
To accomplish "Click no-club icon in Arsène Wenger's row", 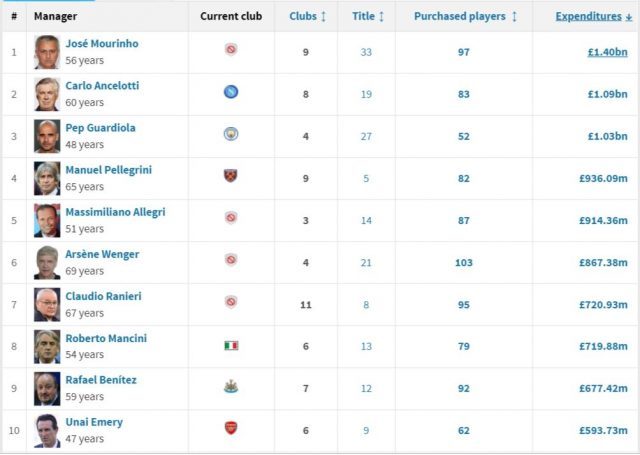I will (x=231, y=260).
